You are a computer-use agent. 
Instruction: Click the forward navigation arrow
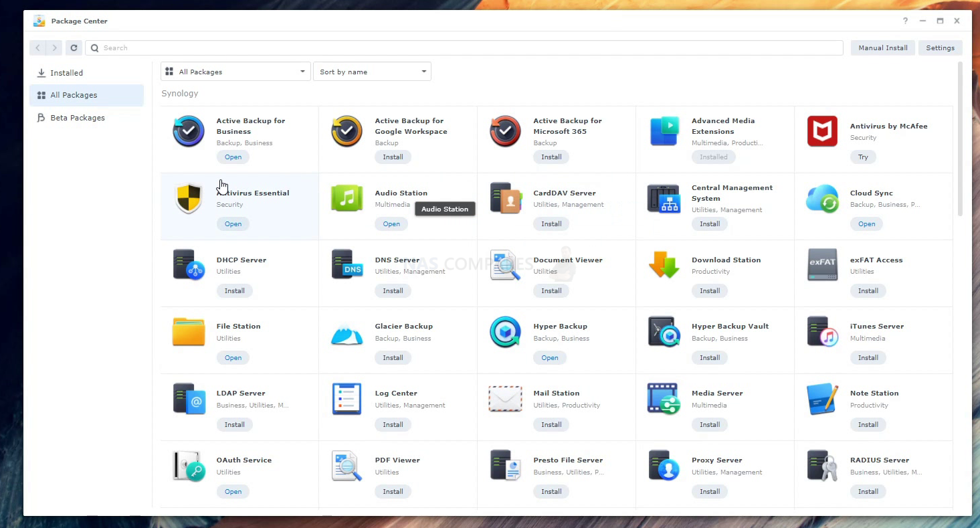click(54, 48)
